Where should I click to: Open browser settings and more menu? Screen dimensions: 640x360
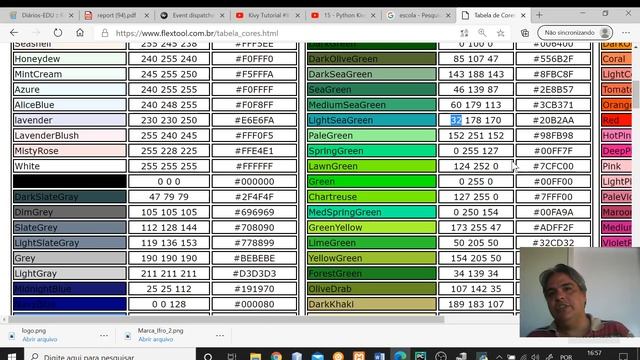point(626,33)
